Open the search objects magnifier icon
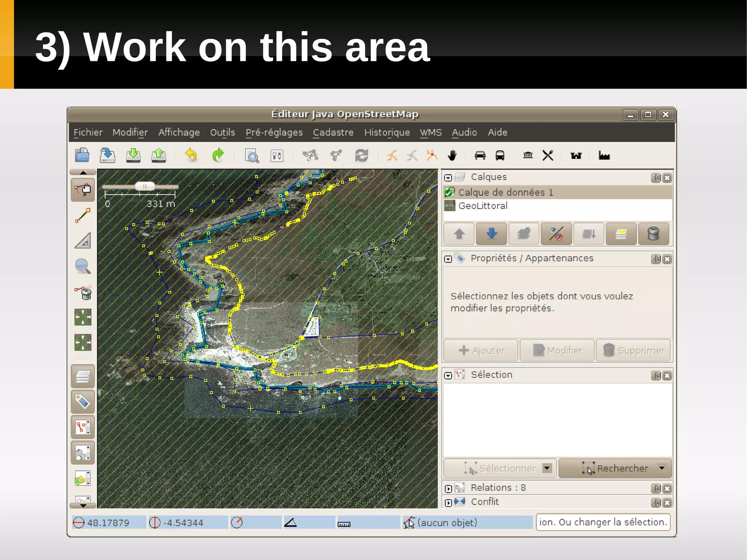This screenshot has height=560, width=747. pos(252,156)
